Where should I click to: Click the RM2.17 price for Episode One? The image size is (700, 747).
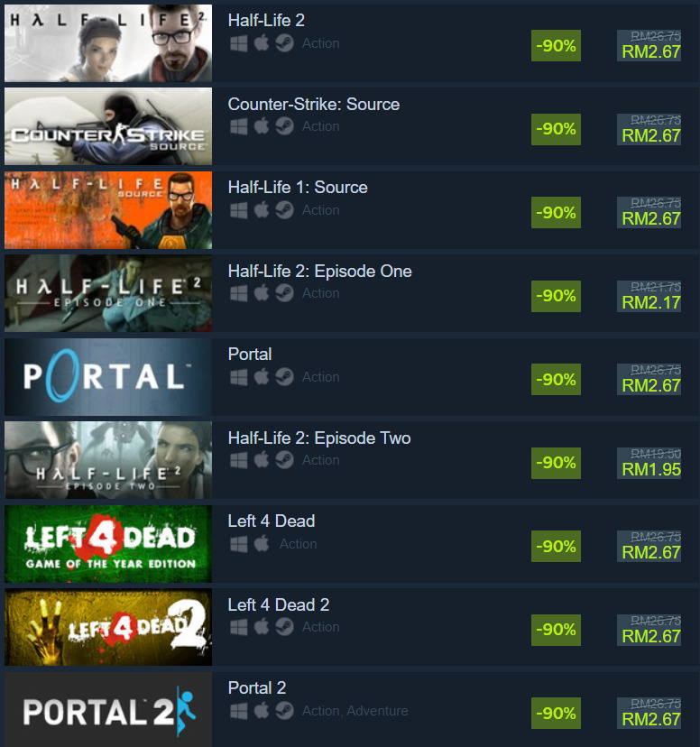click(651, 302)
